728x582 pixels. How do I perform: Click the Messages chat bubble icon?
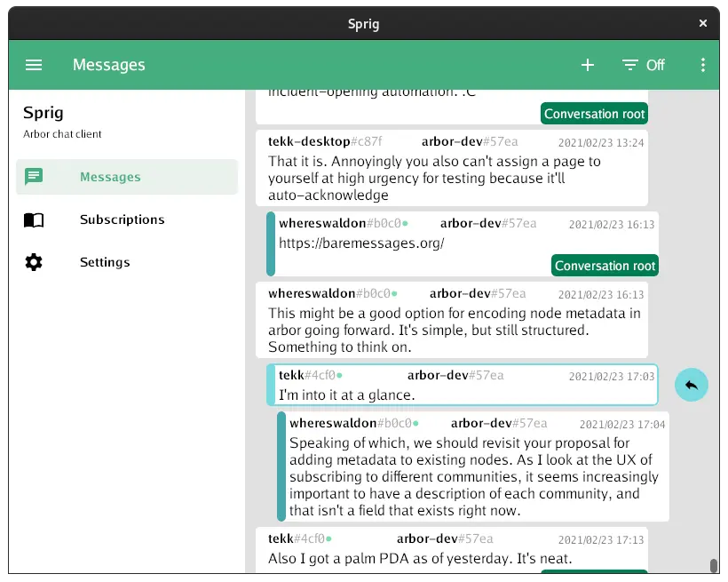point(34,177)
